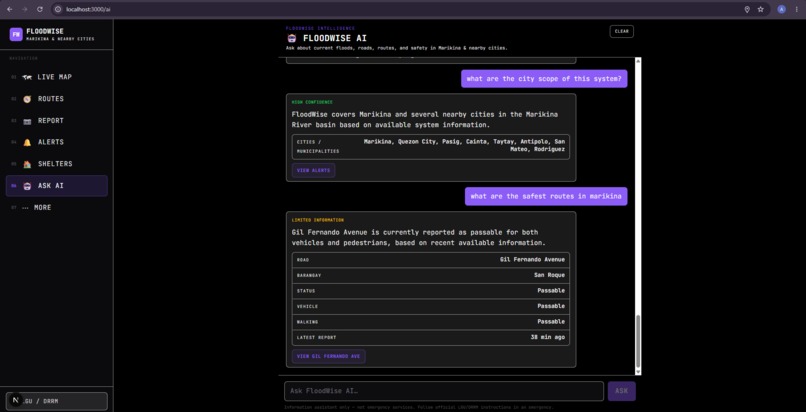Open browser three-dot menu

pos(796,9)
